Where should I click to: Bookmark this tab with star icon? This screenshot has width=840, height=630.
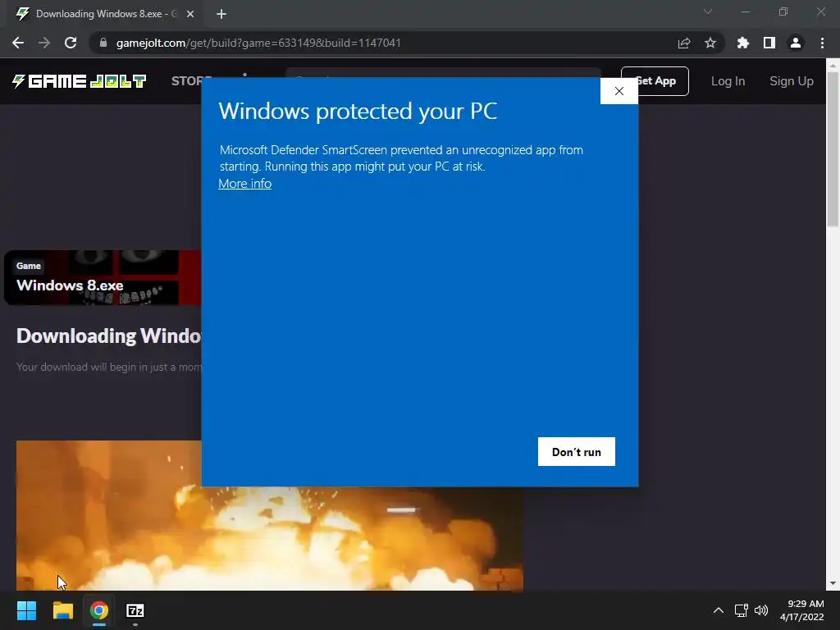click(710, 43)
